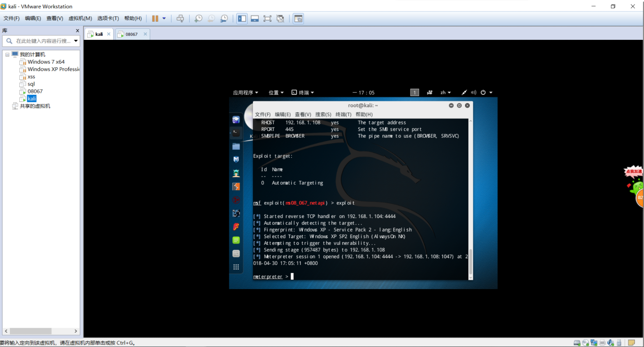Open the Kali power system menu
This screenshot has width=644, height=347.
[x=486, y=93]
